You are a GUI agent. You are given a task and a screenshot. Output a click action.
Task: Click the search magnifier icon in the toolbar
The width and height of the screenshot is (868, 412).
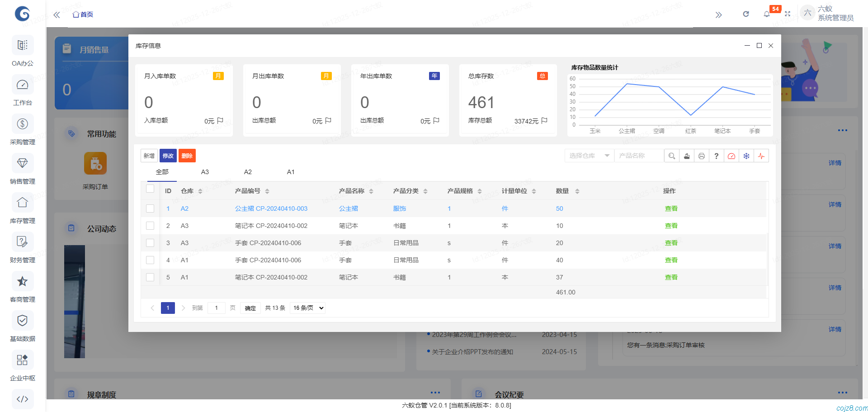[671, 156]
